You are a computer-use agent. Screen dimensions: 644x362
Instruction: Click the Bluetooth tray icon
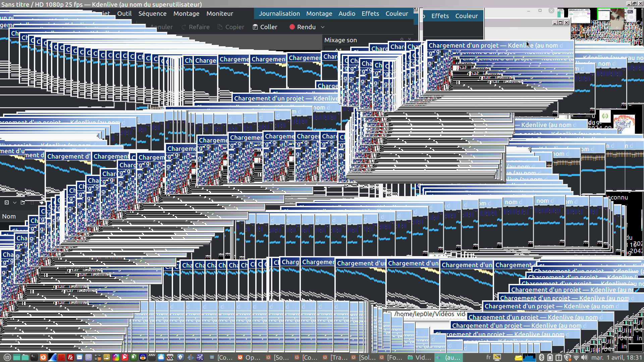coord(541,357)
